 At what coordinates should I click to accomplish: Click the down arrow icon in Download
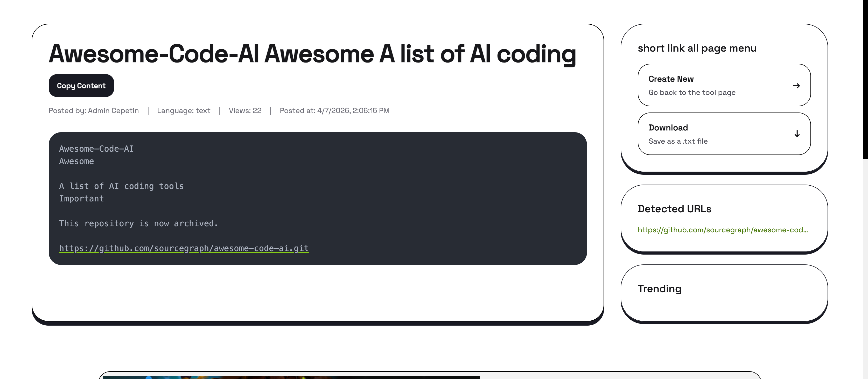[x=797, y=134]
